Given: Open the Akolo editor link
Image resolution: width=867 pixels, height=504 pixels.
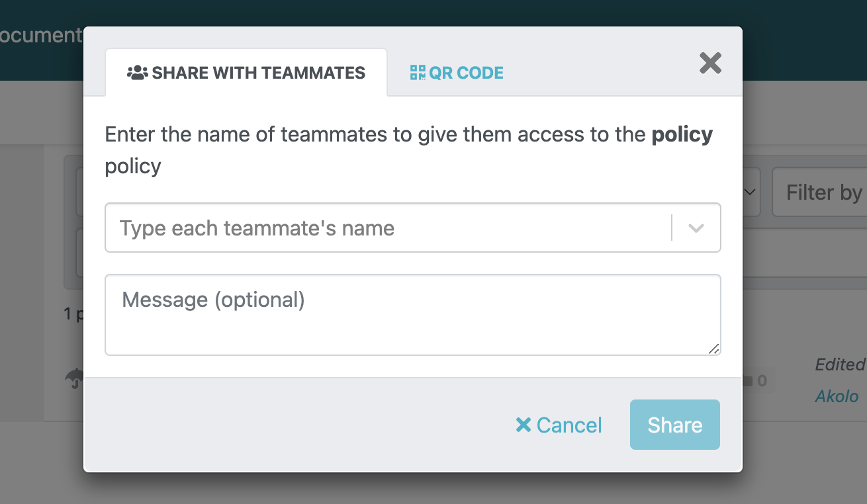Looking at the screenshot, I should click(x=837, y=396).
